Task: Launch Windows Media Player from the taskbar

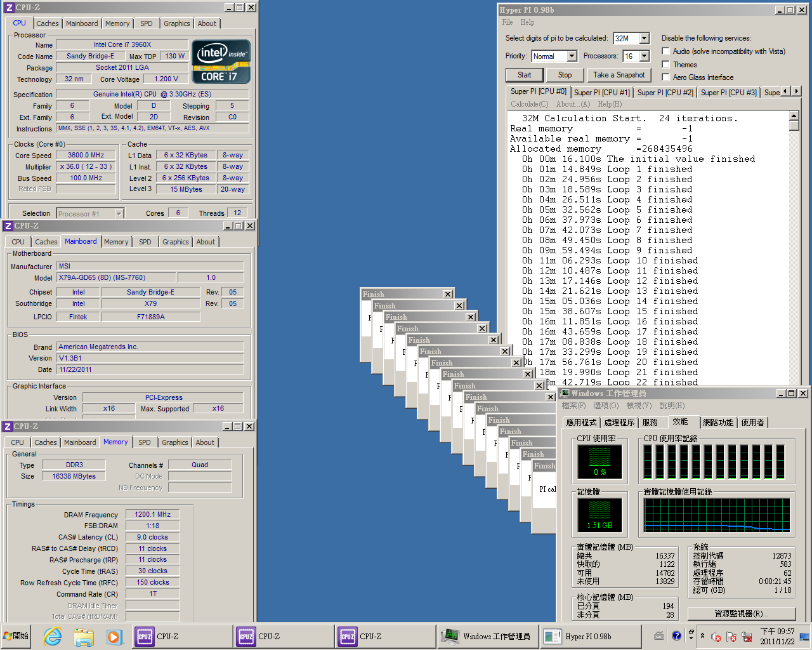Action: [x=114, y=636]
